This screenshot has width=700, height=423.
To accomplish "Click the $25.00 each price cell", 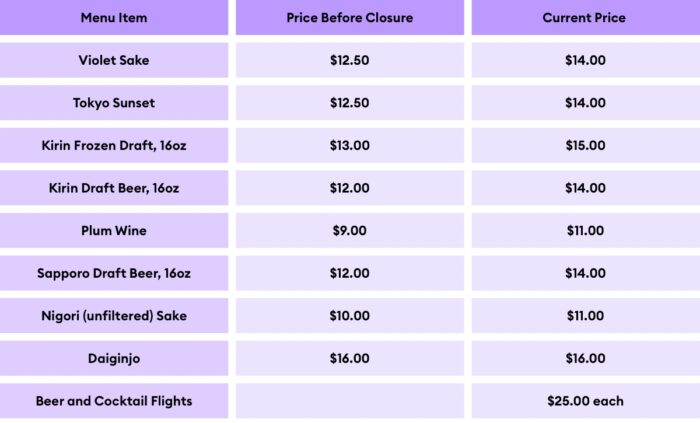I will point(584,401).
